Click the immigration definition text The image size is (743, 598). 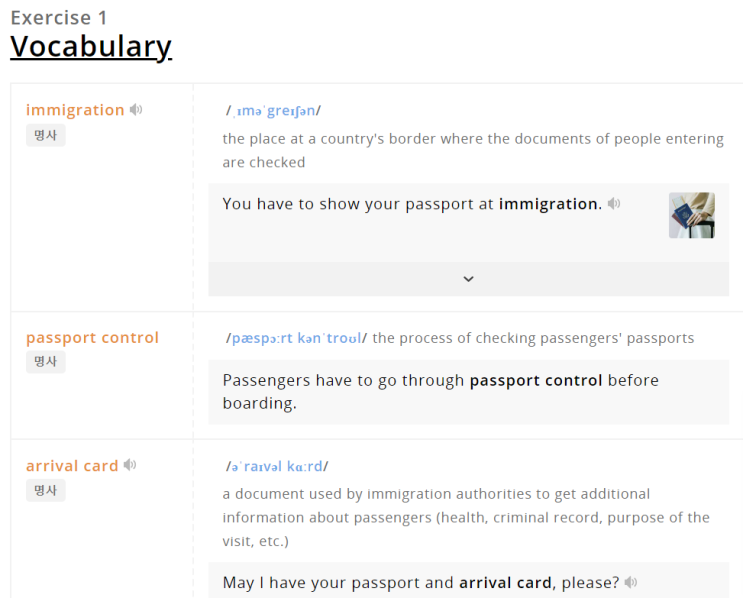pos(472,150)
